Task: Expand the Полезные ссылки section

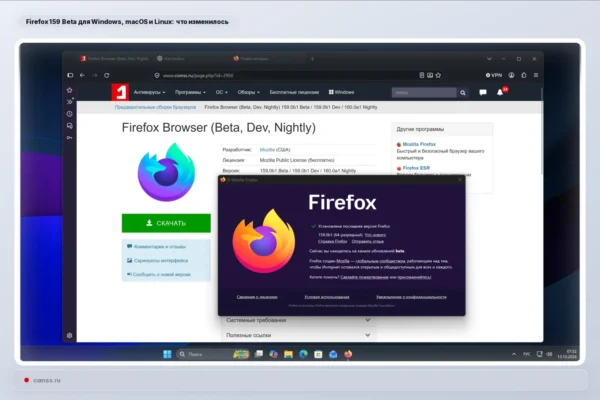Action: click(x=298, y=335)
